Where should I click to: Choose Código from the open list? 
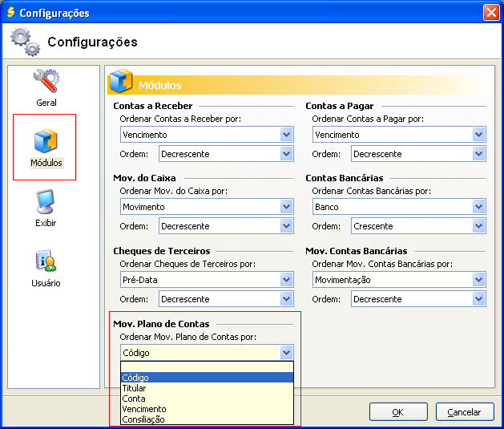click(x=207, y=378)
